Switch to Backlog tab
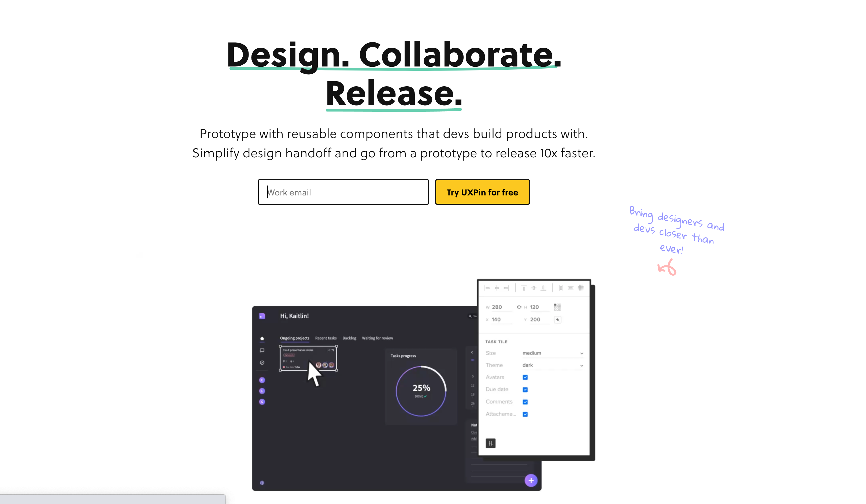Viewport: 866px width, 504px height. point(349,338)
